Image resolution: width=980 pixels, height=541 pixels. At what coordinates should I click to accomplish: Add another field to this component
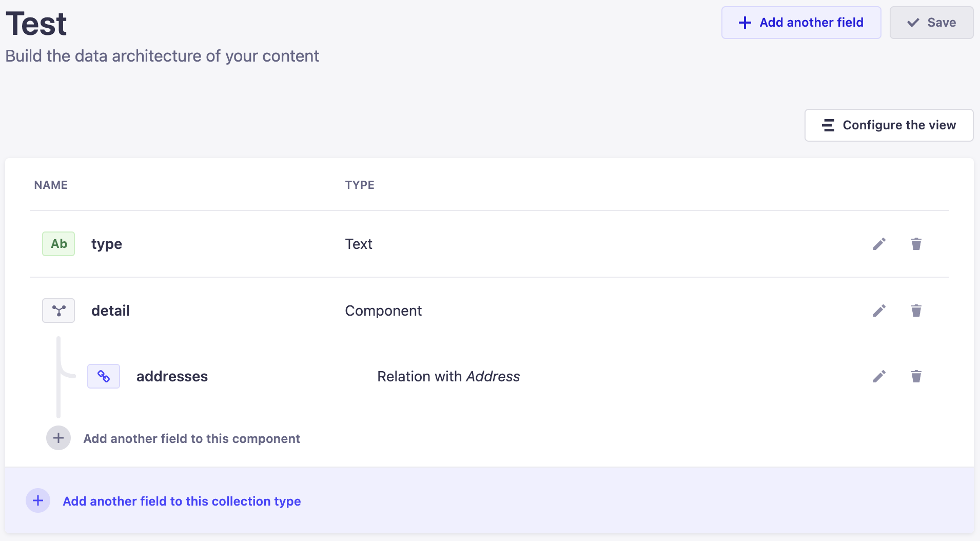click(191, 438)
